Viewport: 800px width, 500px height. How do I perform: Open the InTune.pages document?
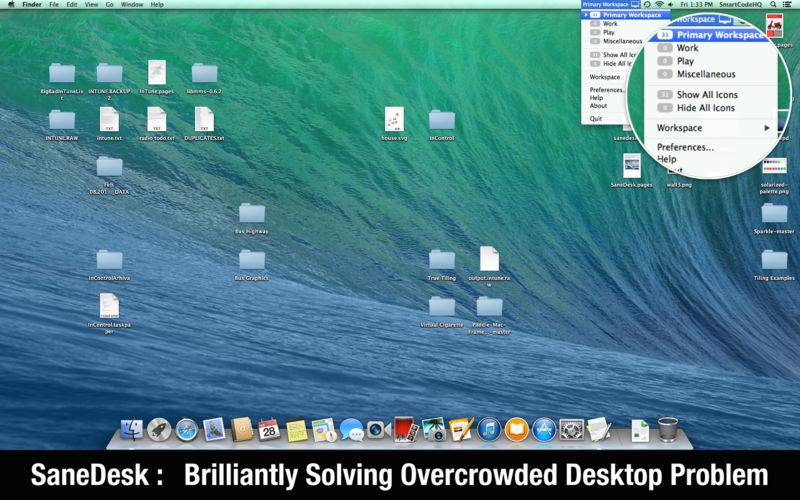pos(157,73)
